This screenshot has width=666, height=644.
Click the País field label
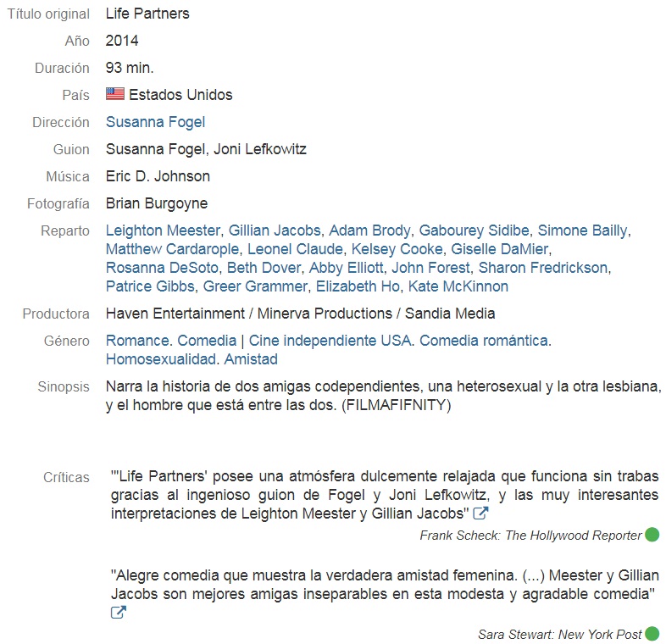point(75,95)
